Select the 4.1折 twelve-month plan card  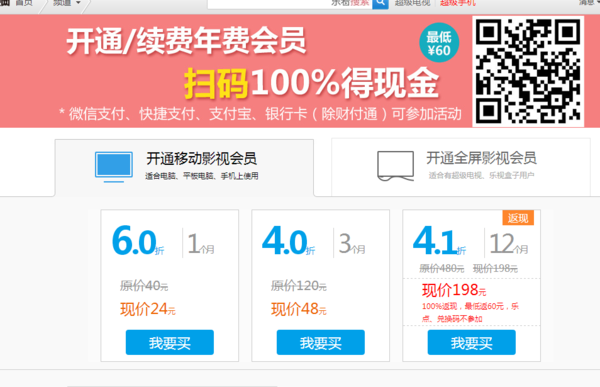click(x=471, y=285)
